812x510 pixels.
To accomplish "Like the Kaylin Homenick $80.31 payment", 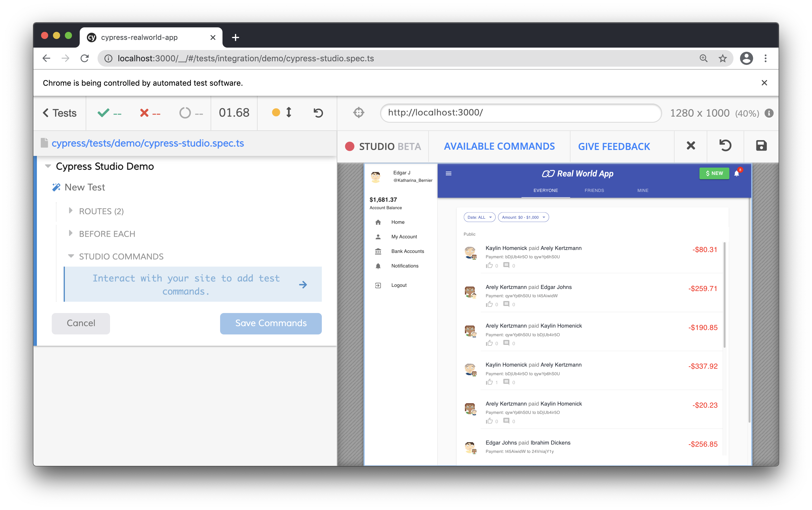I will click(489, 265).
